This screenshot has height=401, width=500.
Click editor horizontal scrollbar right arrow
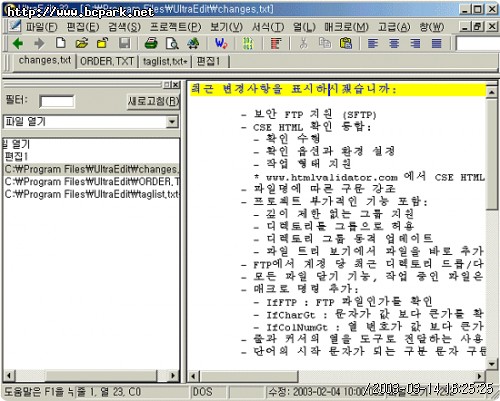479,376
